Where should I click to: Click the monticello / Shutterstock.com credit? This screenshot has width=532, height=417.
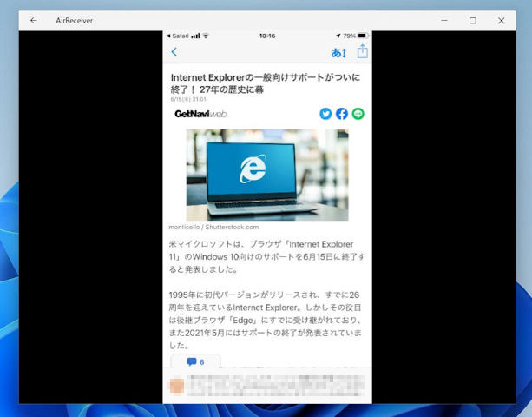point(213,227)
